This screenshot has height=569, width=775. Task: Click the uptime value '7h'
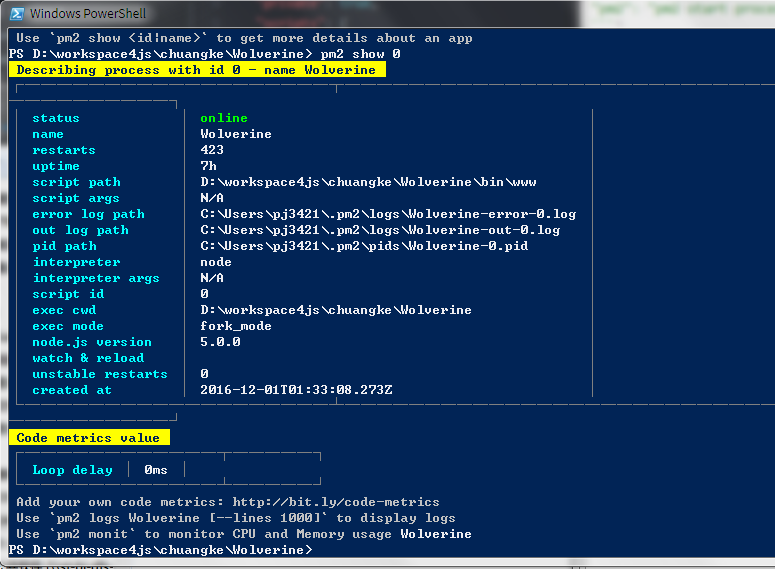208,166
